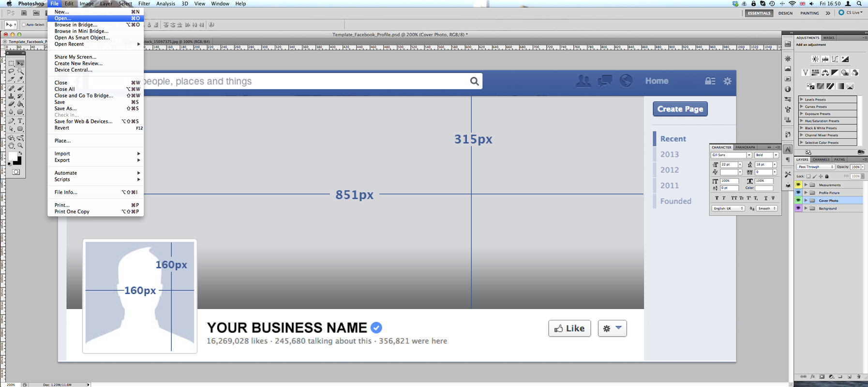Select the Hand tool
Screen dimensions: 868x387
11,145
